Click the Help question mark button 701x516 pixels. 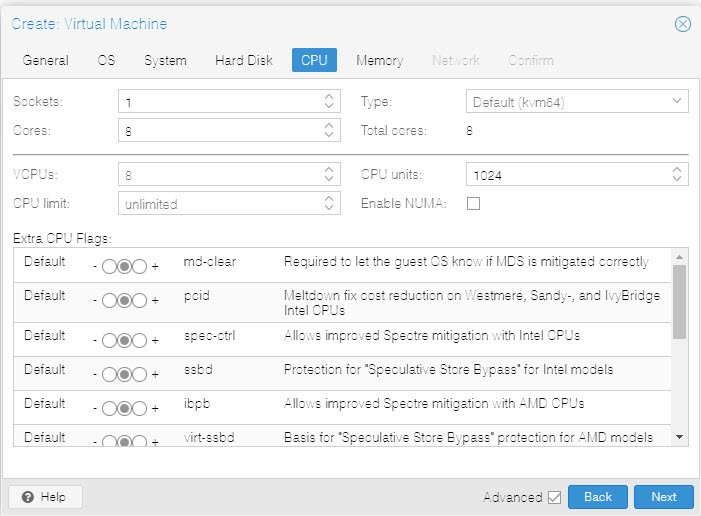(45, 497)
